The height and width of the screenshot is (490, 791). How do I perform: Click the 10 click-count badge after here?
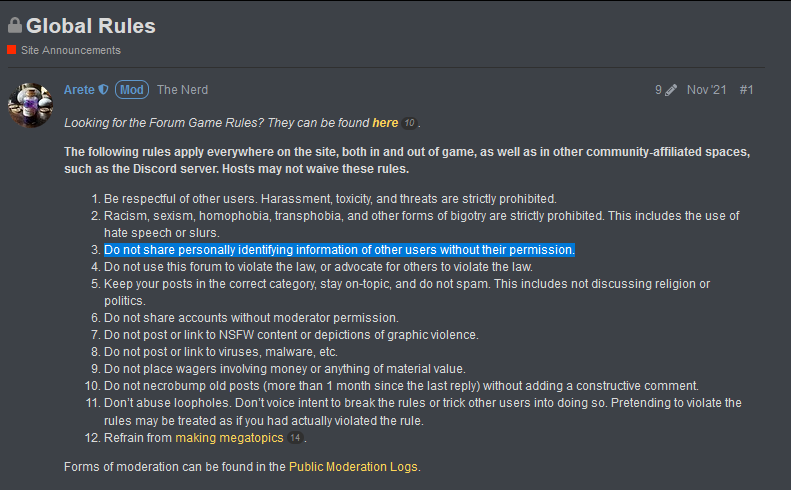click(x=409, y=123)
